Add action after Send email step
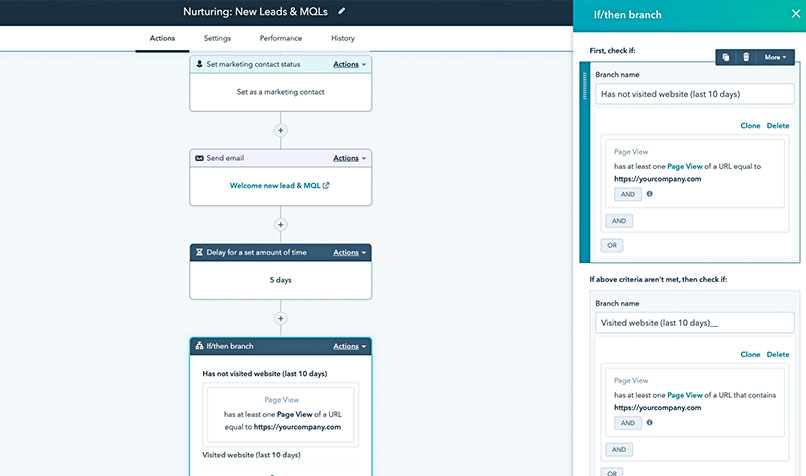 [281, 225]
